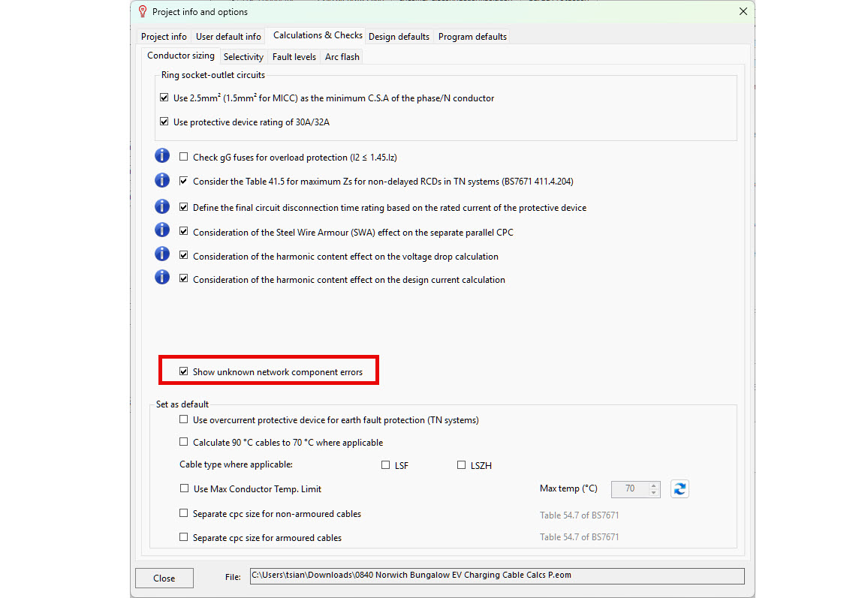The image size is (868, 598).
Task: Open info for final circuit disconnection time
Action: tap(162, 207)
